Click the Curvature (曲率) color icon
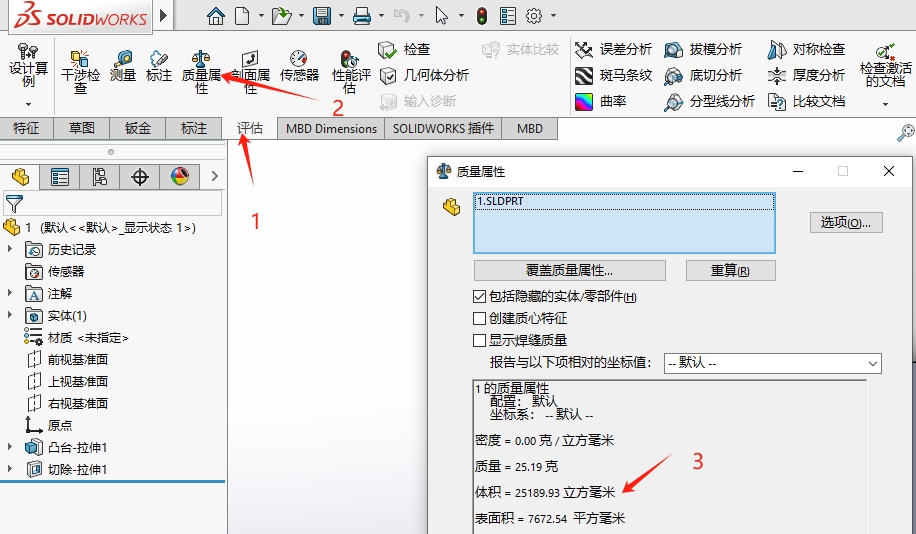The image size is (916, 534). pyautogui.click(x=584, y=101)
